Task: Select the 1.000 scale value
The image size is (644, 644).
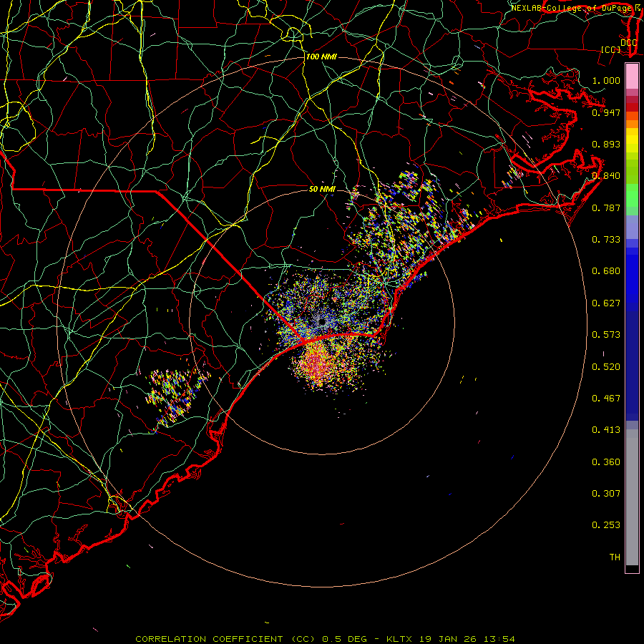Action: click(606, 80)
